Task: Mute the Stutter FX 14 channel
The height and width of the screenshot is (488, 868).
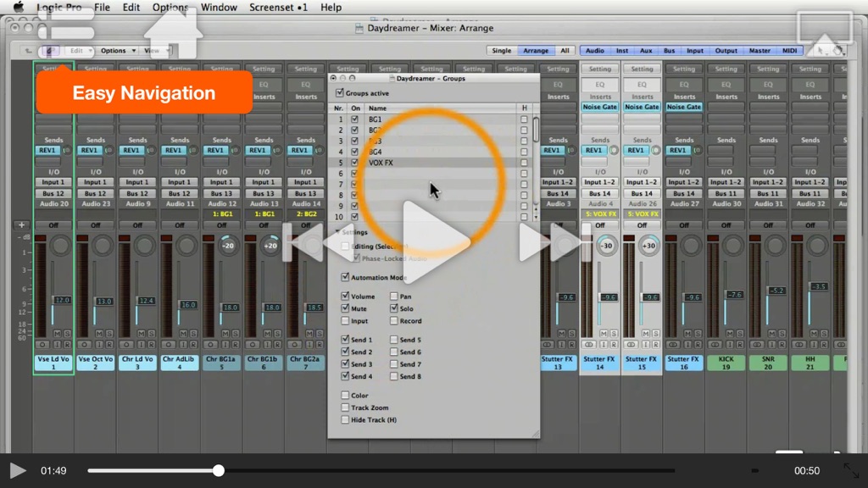Action: click(604, 334)
